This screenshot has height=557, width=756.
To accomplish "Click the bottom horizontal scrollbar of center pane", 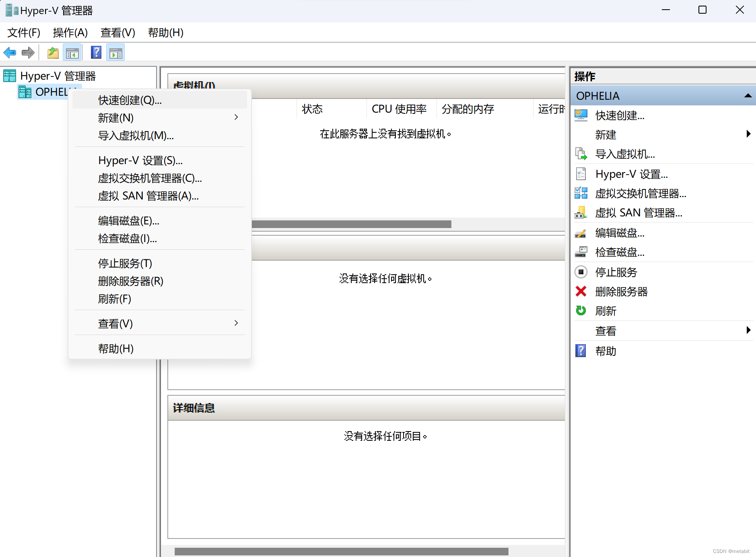I will (342, 551).
